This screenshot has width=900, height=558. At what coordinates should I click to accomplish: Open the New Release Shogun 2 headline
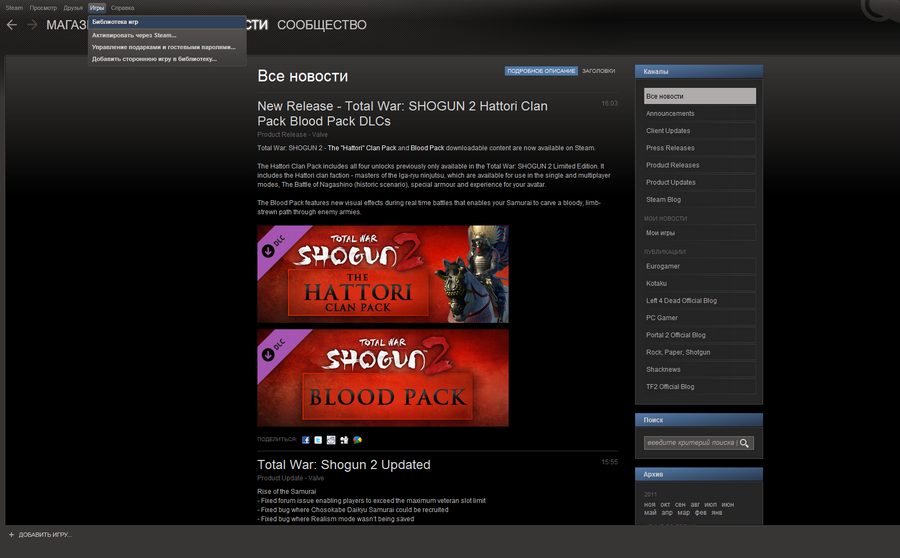pyautogui.click(x=402, y=114)
